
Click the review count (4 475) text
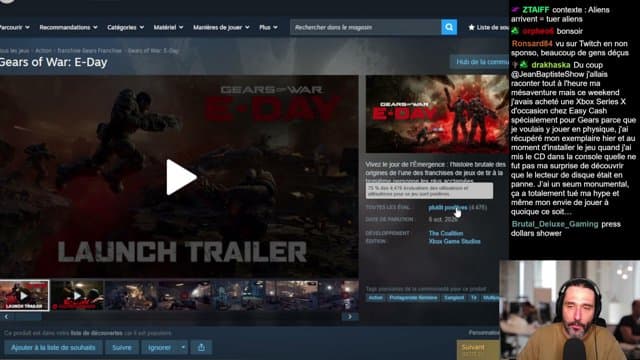point(478,207)
